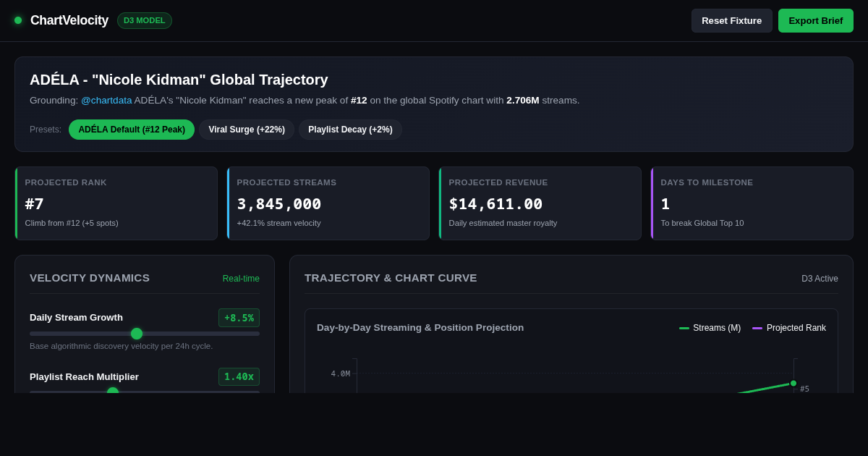Click the ADÉLA - "Nicole Kidman" Global Trajectory heading
Image resolution: width=868 pixels, height=456 pixels.
click(179, 80)
